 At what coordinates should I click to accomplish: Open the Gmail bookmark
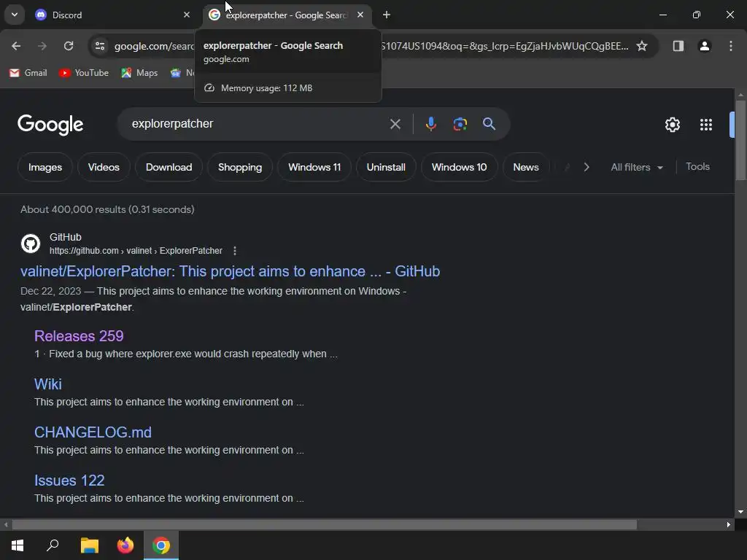tap(28, 73)
